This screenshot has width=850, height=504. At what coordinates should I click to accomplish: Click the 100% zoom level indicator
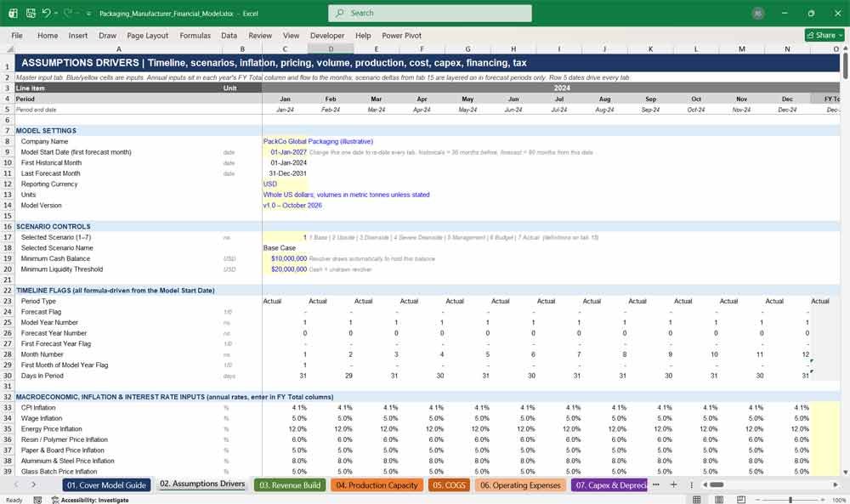(x=839, y=500)
